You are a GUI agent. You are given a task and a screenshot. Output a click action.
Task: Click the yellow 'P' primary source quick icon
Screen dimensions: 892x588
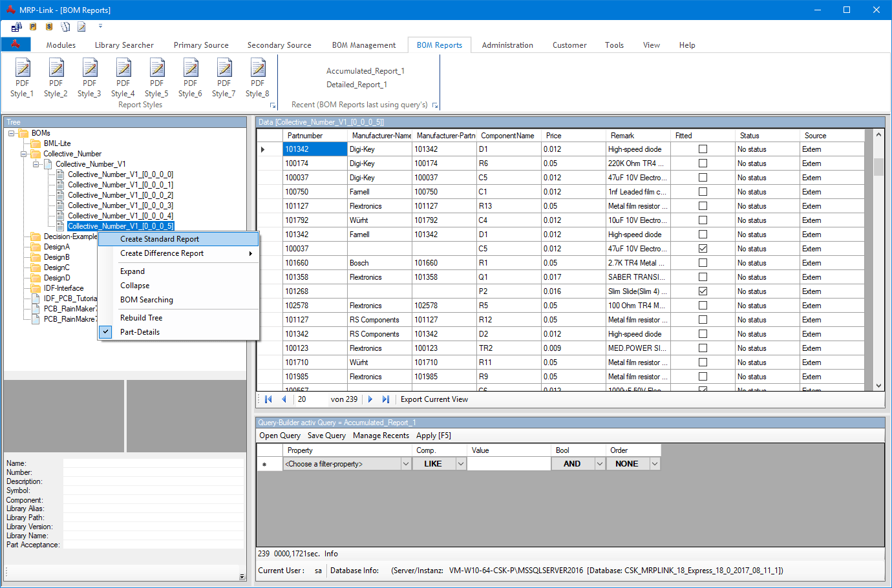[33, 26]
